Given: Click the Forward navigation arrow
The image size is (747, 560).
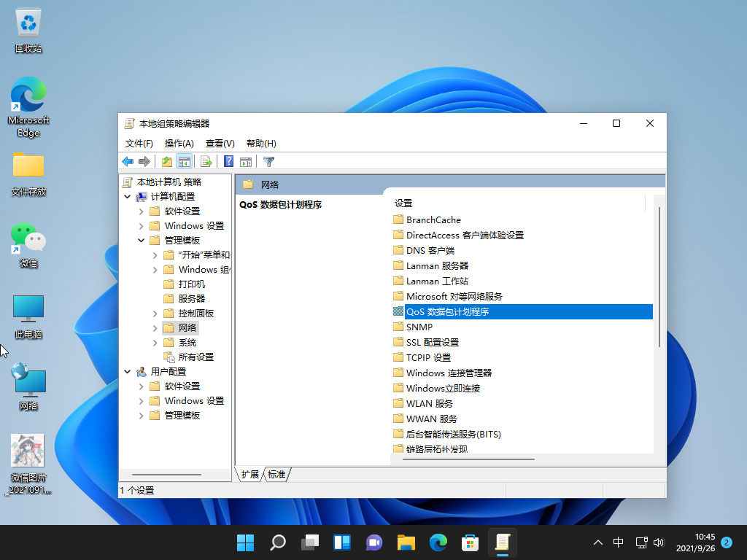Looking at the screenshot, I should [x=145, y=161].
